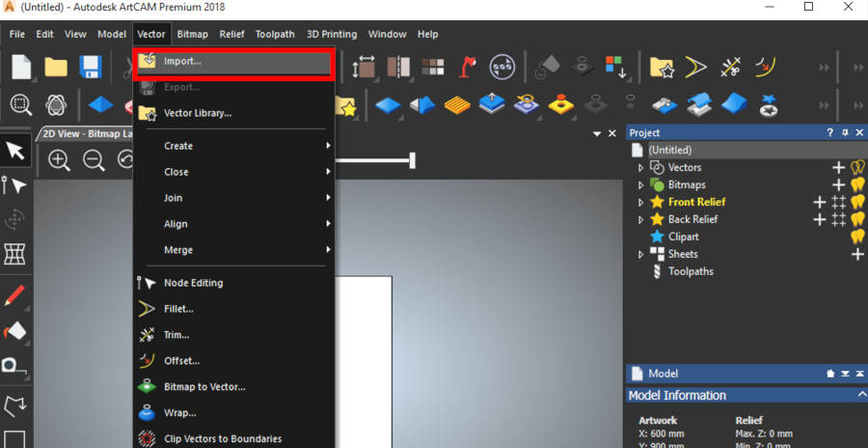
Task: Open the Merge submenu
Action: pos(233,250)
